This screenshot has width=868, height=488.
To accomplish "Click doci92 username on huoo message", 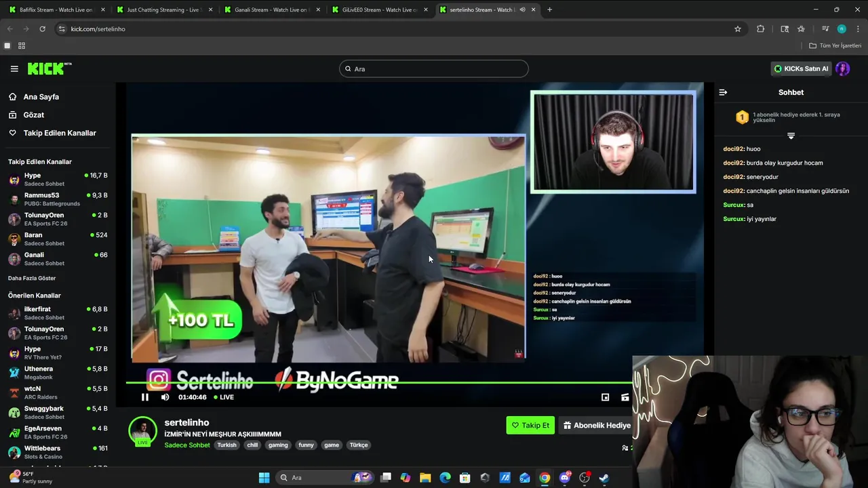I will pyautogui.click(x=734, y=149).
